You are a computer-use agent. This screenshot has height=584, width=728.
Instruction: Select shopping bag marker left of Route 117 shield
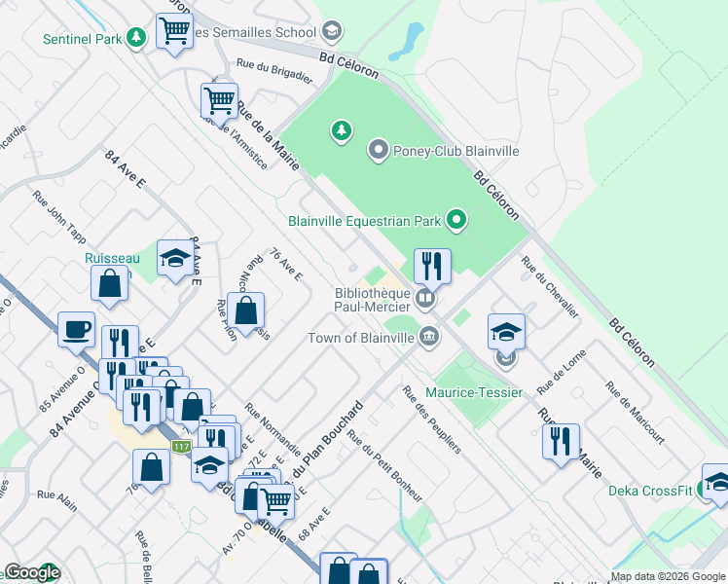(x=152, y=468)
